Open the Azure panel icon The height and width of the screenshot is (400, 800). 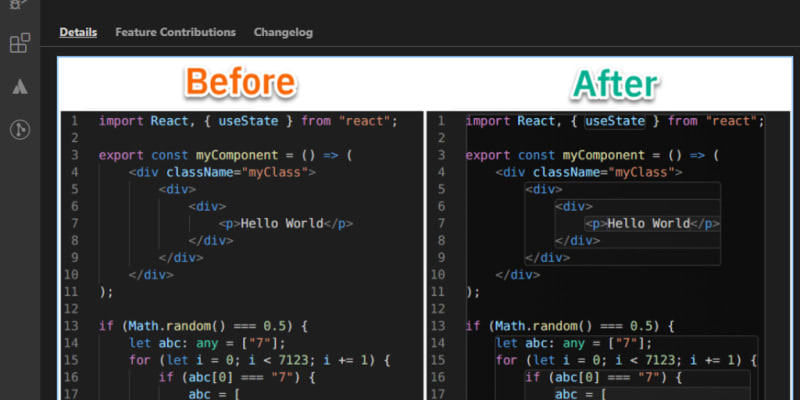point(19,86)
